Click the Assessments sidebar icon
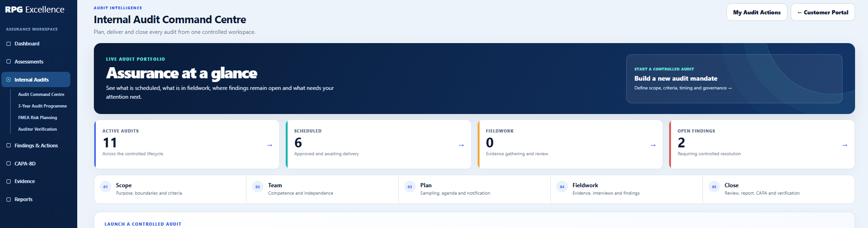The height and width of the screenshot is (228, 868). [x=8, y=62]
